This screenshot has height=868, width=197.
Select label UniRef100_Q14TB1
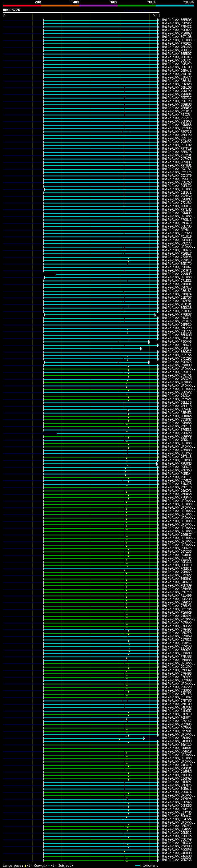tap(177, 74)
